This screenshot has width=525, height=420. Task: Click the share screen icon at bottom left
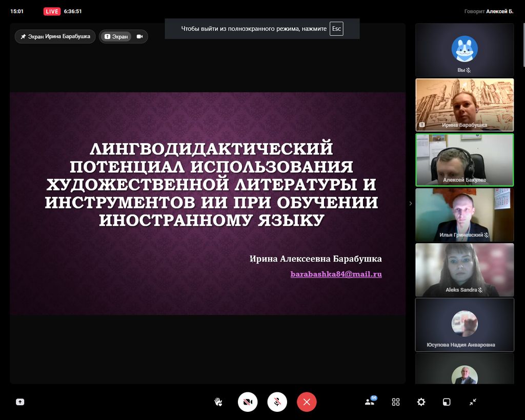point(20,402)
